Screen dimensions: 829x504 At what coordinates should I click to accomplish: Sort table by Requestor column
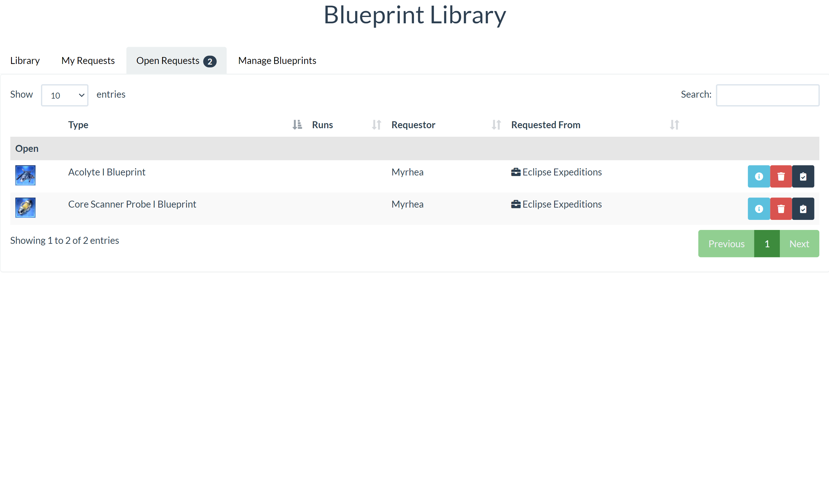click(413, 125)
